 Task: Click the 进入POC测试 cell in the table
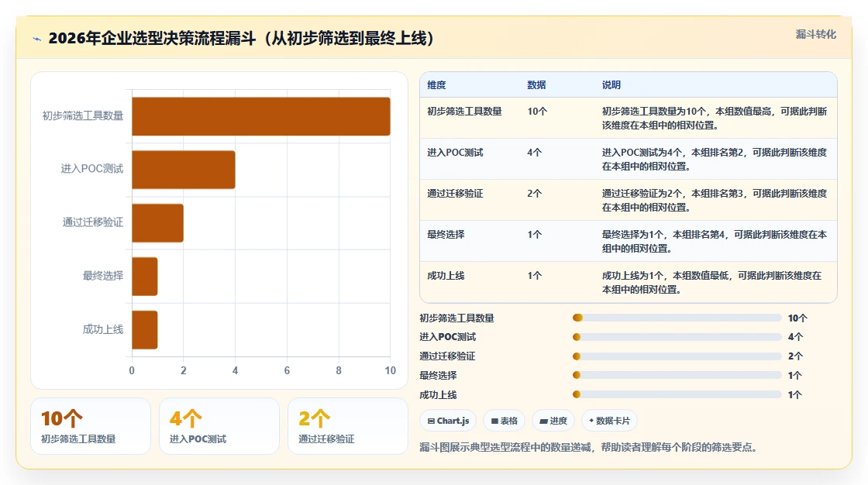coord(455,153)
